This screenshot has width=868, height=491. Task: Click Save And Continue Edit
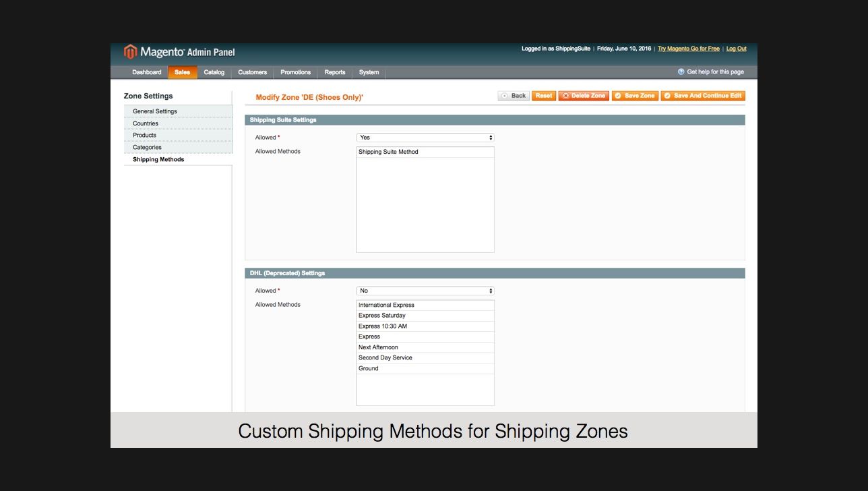click(703, 96)
